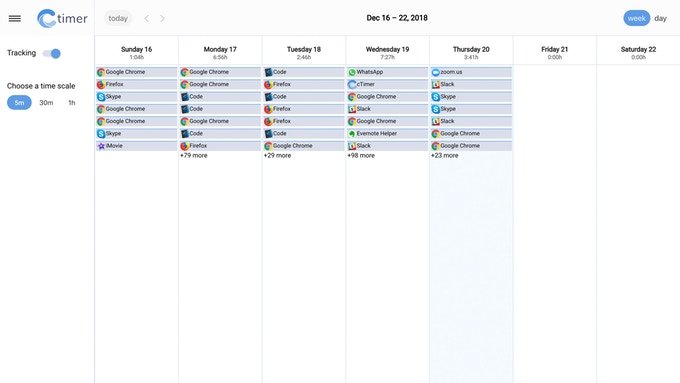Image resolution: width=680 pixels, height=383 pixels.
Task: Select the first Slack entry on Thursday
Action: click(x=471, y=84)
